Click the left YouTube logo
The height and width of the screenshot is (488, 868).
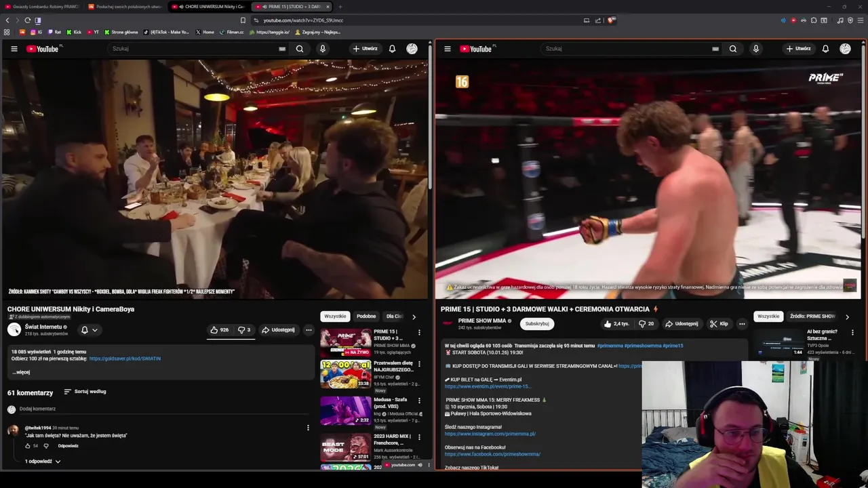click(x=43, y=49)
